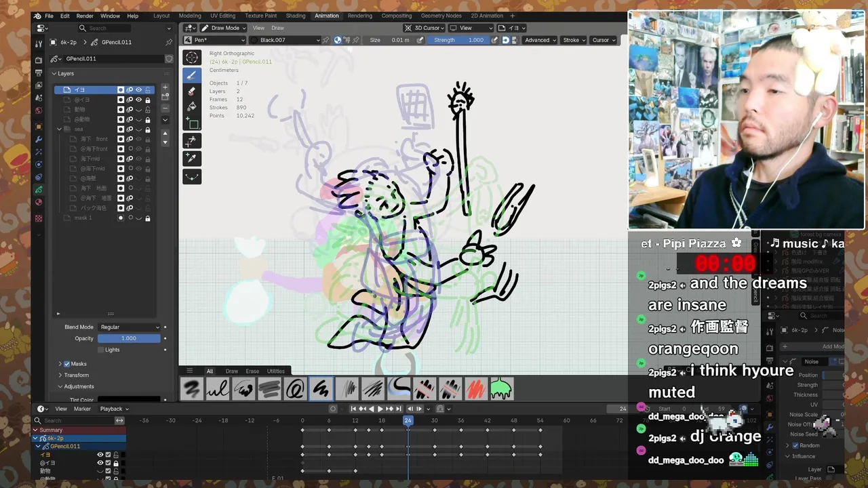
Task: Toggle onion skinning for イヨ layer
Action: [x=130, y=89]
